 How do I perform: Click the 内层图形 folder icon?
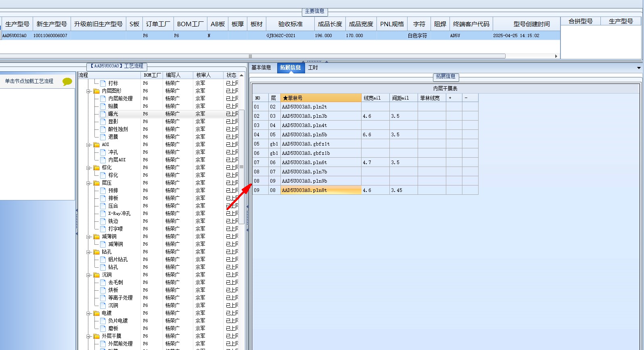point(97,91)
